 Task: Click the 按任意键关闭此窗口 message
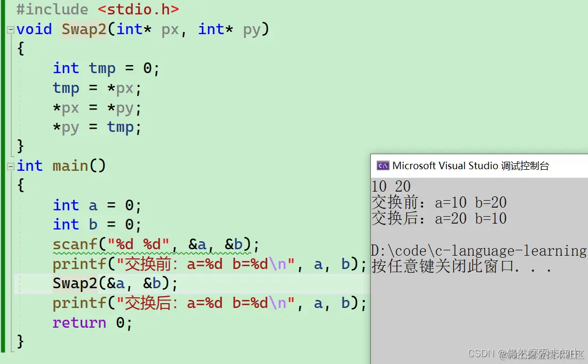461,266
